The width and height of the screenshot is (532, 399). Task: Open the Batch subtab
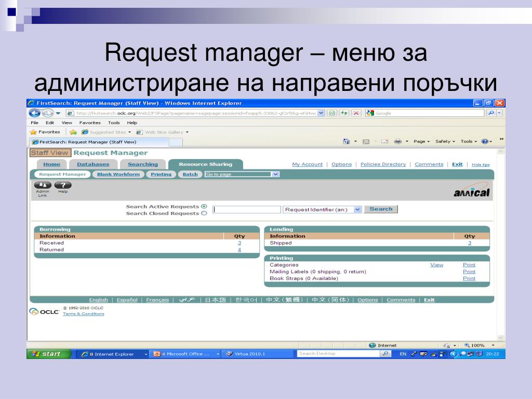[190, 175]
